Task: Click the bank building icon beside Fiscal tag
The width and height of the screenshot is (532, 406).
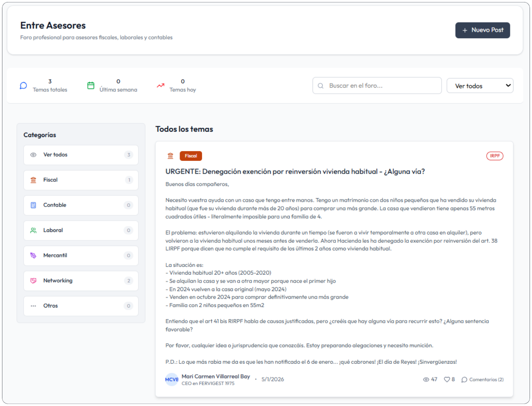Action: 170,156
